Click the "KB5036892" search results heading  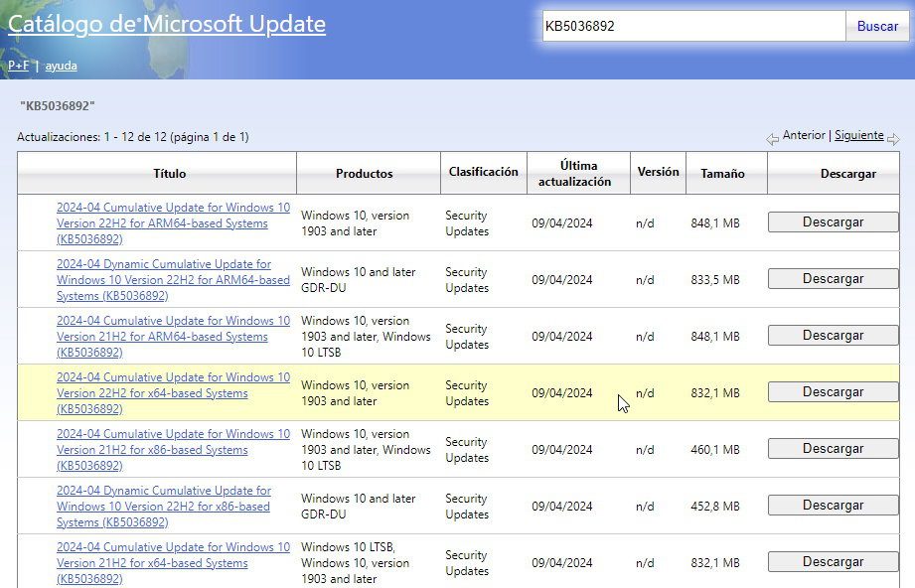[58, 106]
